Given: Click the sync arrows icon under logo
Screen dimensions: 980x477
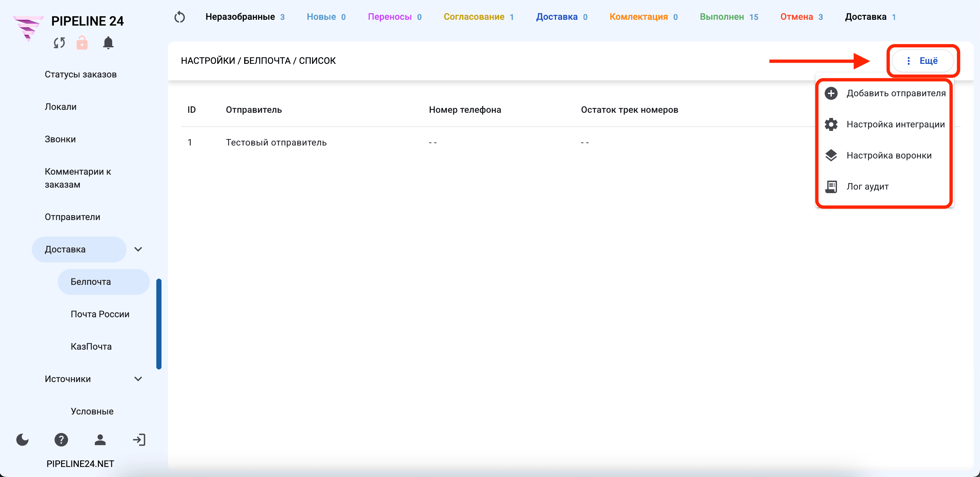Looking at the screenshot, I should click(x=59, y=43).
